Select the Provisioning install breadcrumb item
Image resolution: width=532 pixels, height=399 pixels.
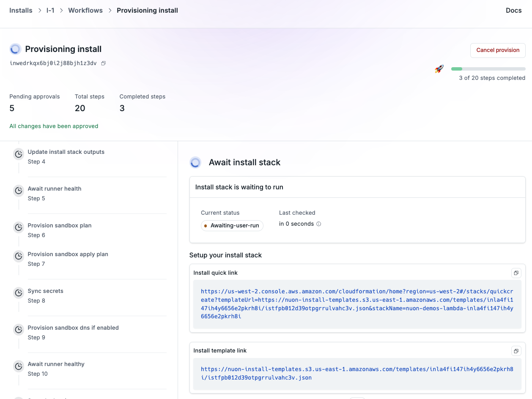[147, 11]
